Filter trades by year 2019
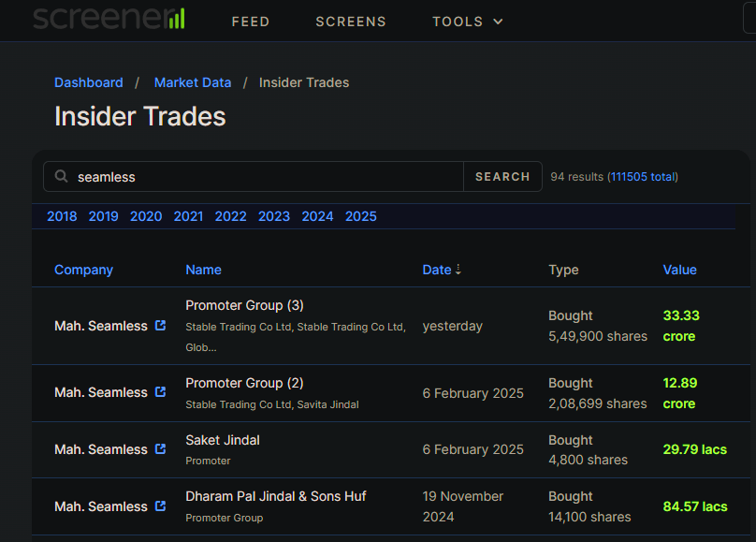The width and height of the screenshot is (756, 542). click(x=104, y=216)
